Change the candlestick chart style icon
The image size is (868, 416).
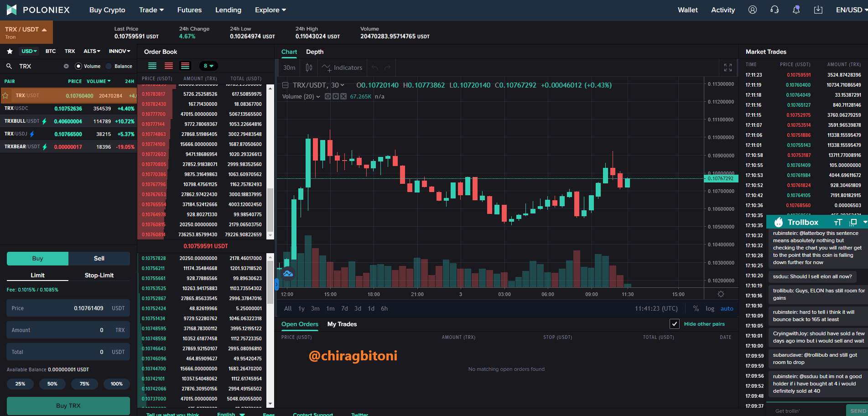point(309,68)
